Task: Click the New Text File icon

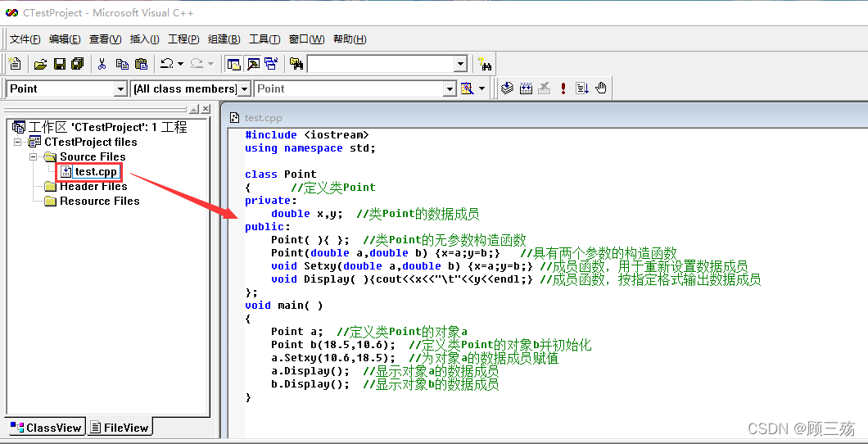Action: tap(15, 64)
